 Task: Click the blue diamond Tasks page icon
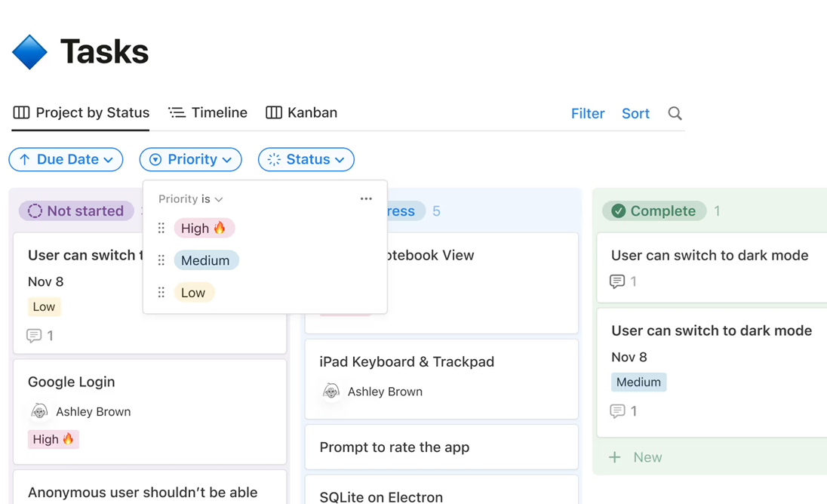point(29,51)
